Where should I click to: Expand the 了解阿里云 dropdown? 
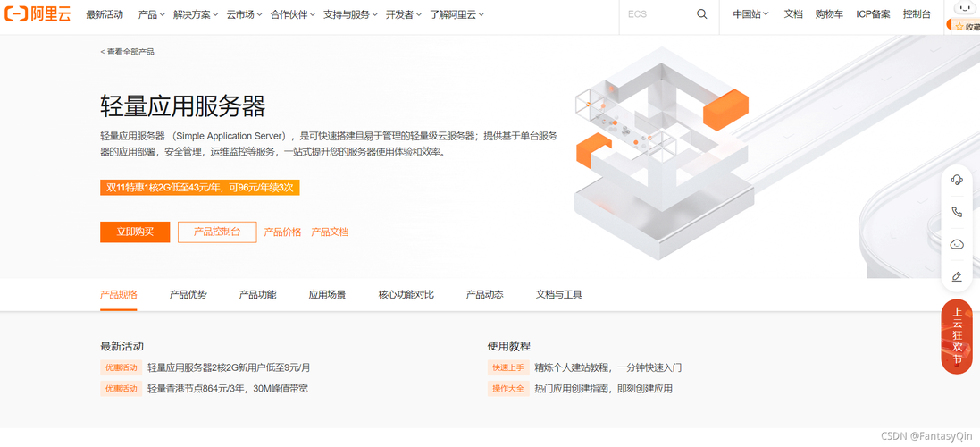coord(456,14)
